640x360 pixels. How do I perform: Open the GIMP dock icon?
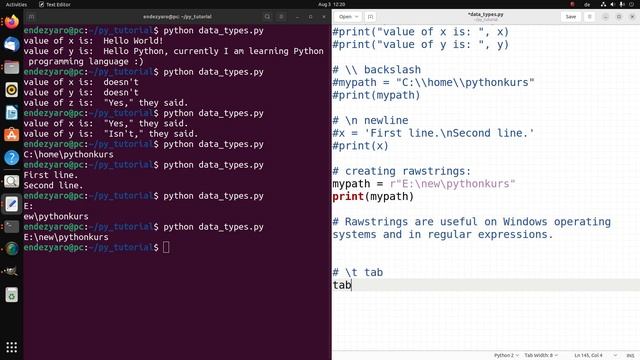(x=11, y=271)
